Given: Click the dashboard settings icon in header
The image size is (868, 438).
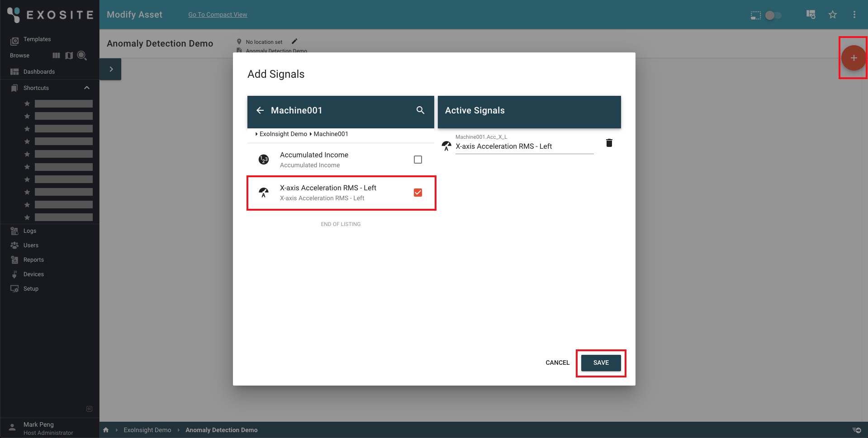Looking at the screenshot, I should 811,14.
